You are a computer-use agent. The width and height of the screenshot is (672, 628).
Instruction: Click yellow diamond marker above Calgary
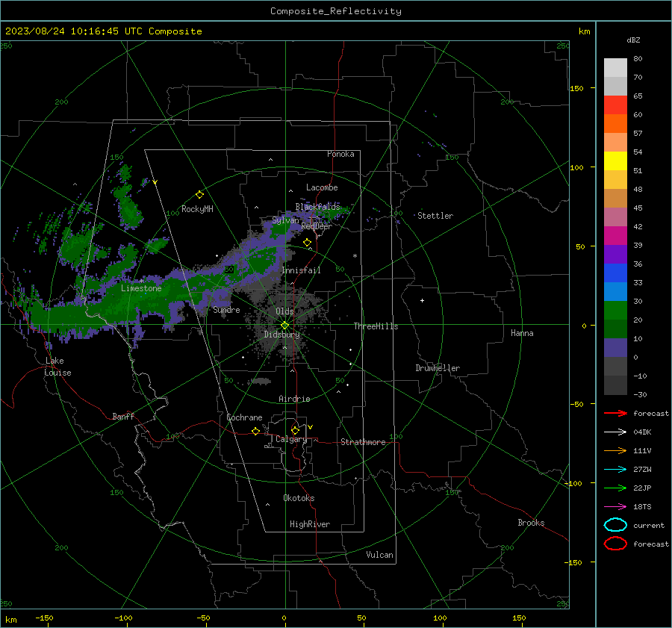[x=295, y=430]
